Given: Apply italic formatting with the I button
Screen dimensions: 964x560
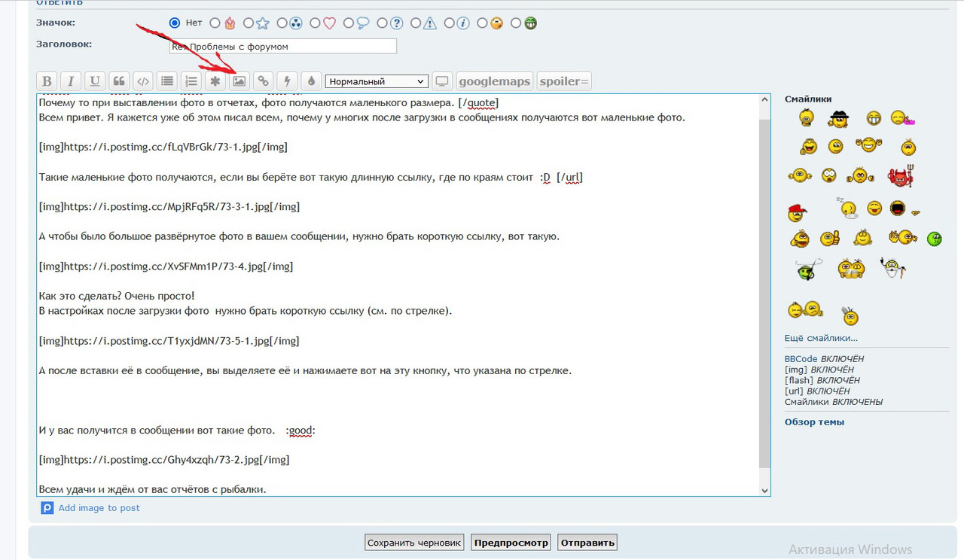Looking at the screenshot, I should point(71,81).
